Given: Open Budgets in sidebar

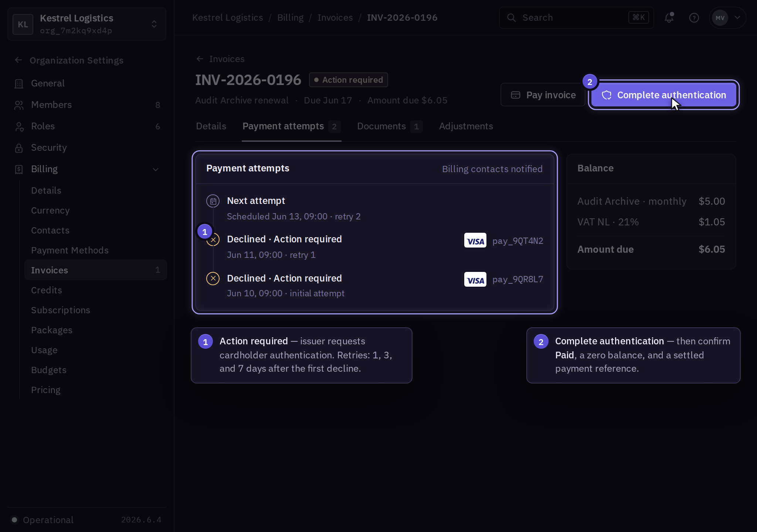Looking at the screenshot, I should coord(95,370).
